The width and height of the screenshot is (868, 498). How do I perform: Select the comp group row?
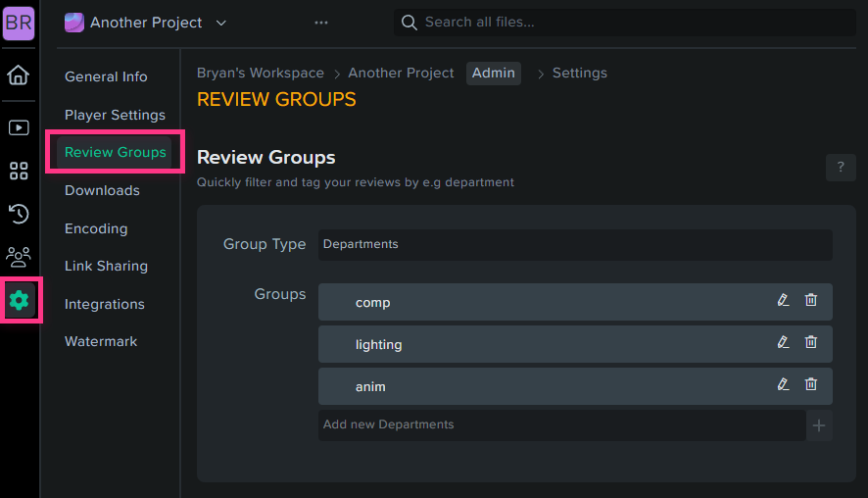pos(575,302)
